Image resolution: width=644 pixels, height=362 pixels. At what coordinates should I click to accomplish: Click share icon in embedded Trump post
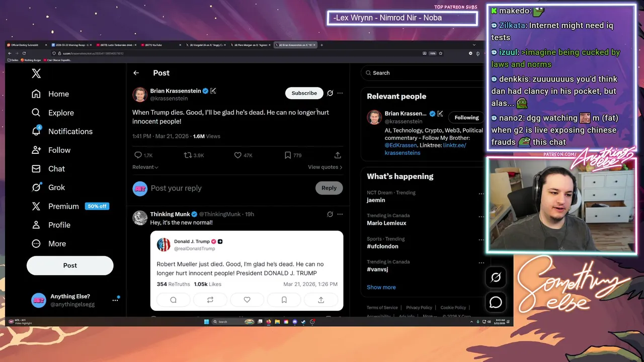click(321, 300)
